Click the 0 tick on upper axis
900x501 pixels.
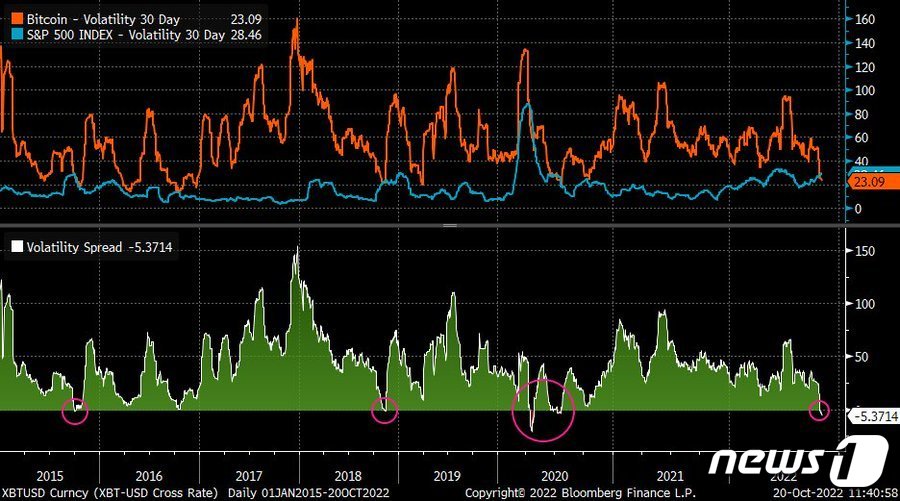pos(858,209)
